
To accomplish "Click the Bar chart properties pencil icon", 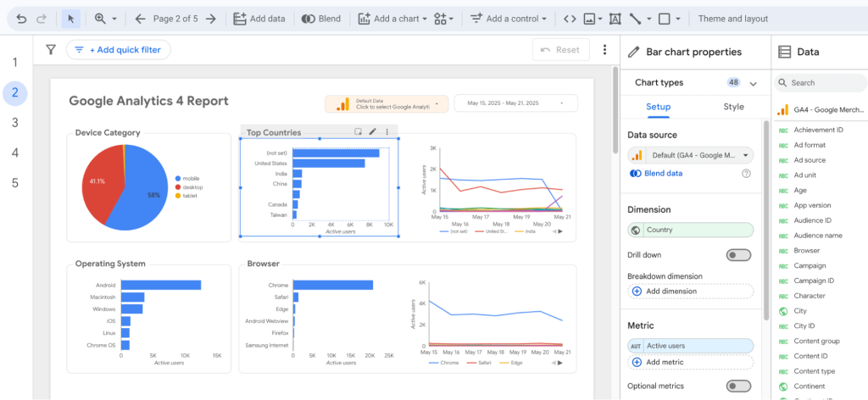I will (634, 52).
